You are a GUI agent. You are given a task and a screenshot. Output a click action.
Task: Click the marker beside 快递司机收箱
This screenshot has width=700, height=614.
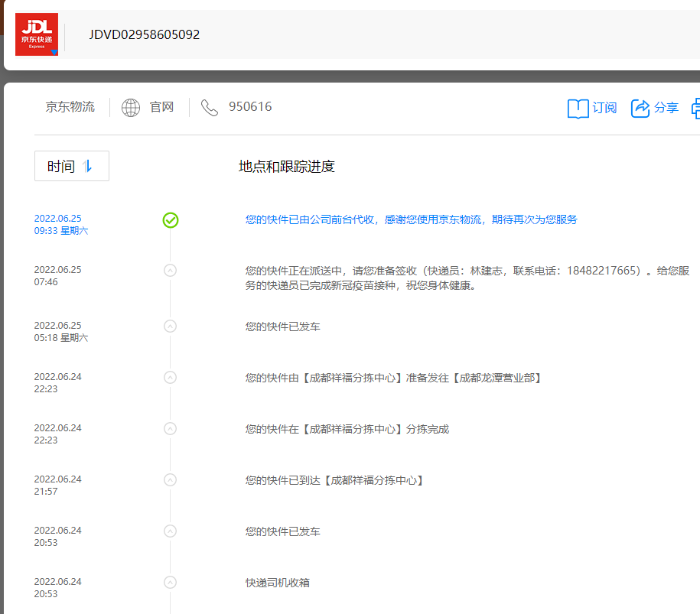pyautogui.click(x=170, y=583)
